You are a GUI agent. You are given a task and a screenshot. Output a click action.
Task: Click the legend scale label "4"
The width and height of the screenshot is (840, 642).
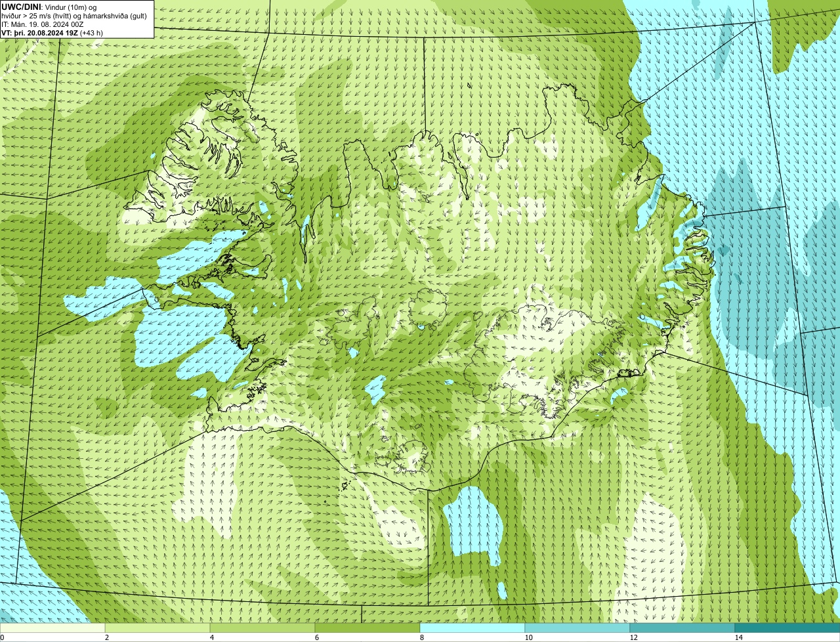click(x=211, y=637)
